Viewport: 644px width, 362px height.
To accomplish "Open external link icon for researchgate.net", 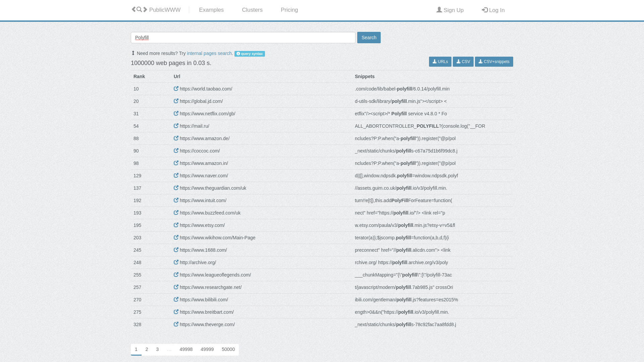I will click(176, 287).
